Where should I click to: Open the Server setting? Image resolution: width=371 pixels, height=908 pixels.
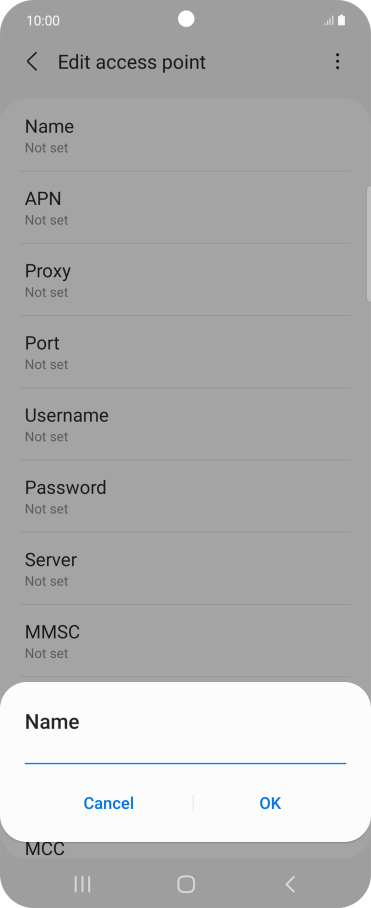click(185, 569)
